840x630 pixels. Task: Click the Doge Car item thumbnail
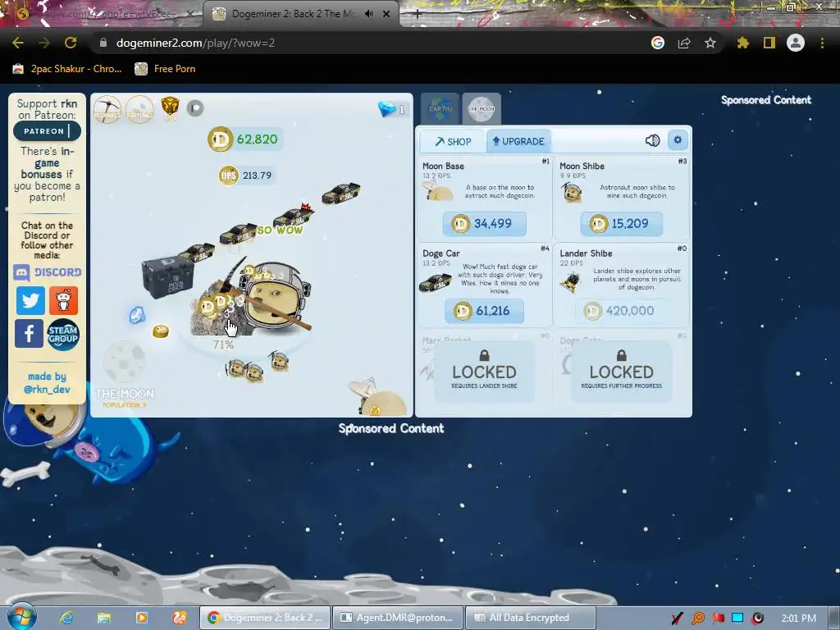[x=435, y=282]
